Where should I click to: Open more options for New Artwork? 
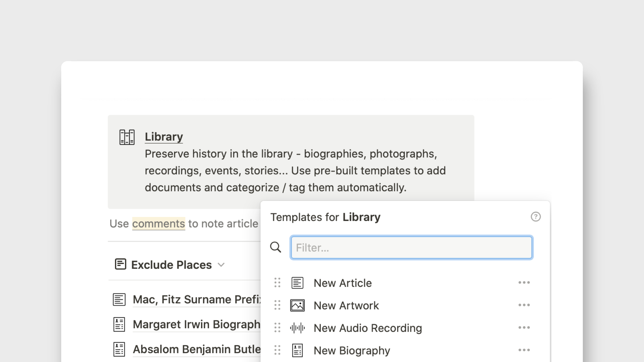pyautogui.click(x=524, y=305)
